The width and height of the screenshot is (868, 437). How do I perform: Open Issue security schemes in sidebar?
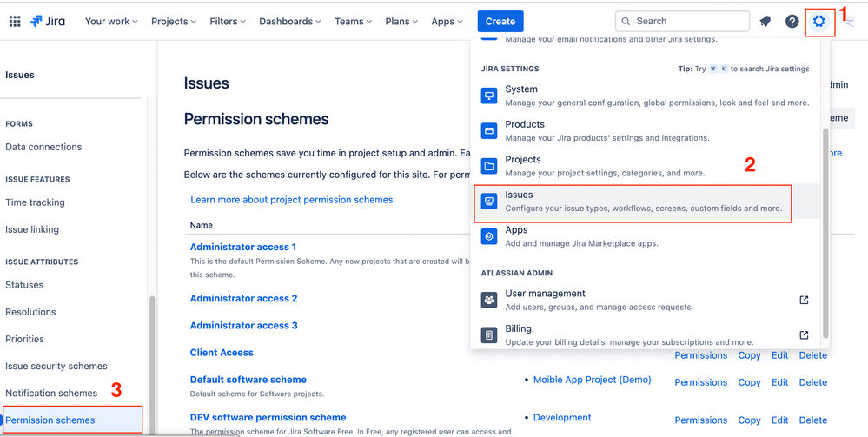[x=56, y=366]
